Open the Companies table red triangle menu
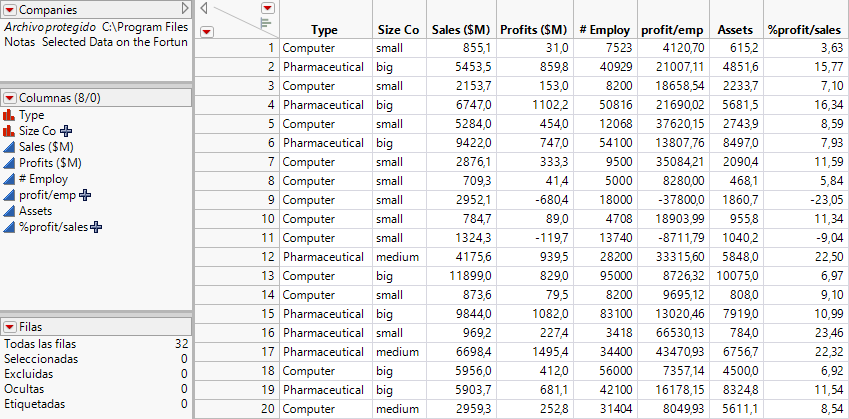Screen dimensions: 849x419 click(x=9, y=9)
